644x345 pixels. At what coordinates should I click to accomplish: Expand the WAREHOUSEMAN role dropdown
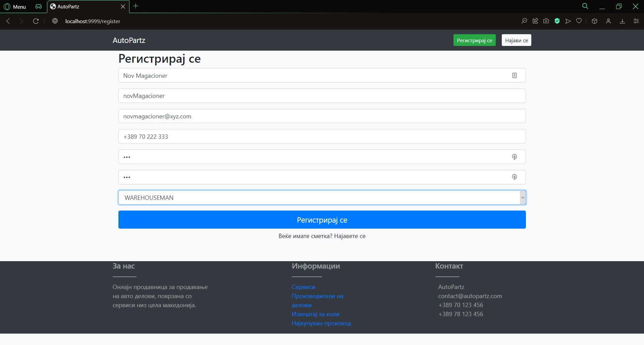(522, 197)
